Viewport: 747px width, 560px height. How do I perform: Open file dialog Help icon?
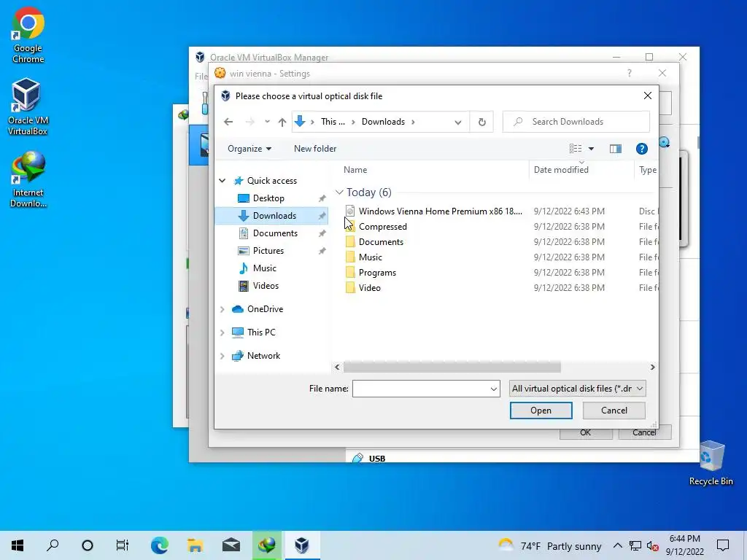[642, 149]
